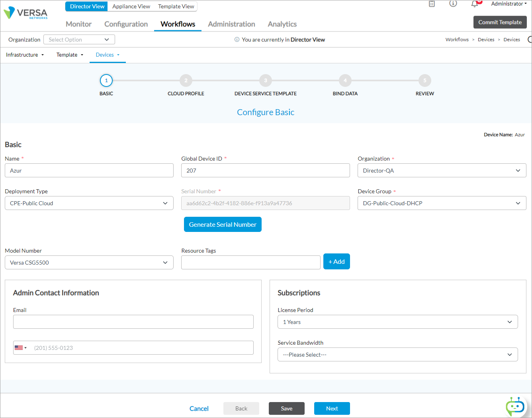Switch to Appliance View
Screen dimensions: 532x418
(131, 6)
